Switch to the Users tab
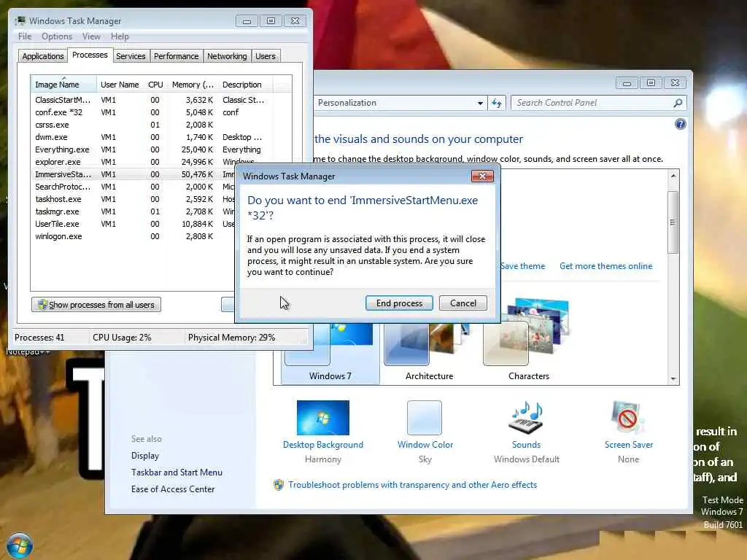The image size is (747, 560). click(x=266, y=56)
